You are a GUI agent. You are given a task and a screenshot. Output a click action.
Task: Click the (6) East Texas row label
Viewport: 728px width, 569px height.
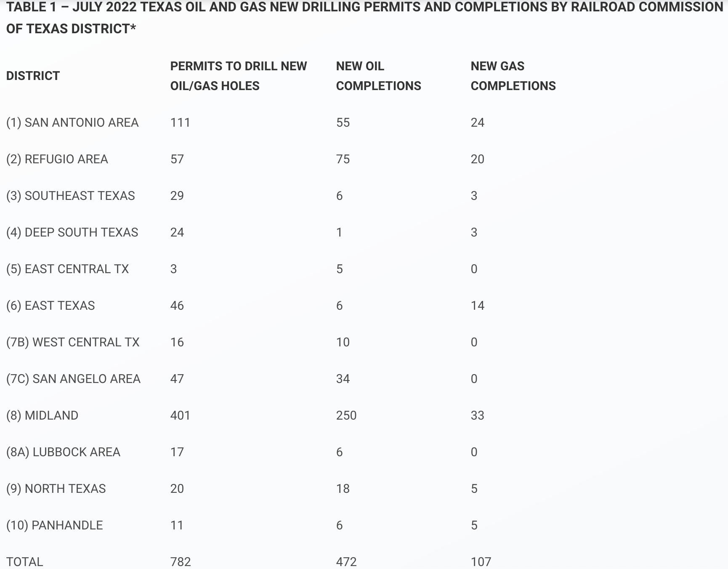(50, 306)
